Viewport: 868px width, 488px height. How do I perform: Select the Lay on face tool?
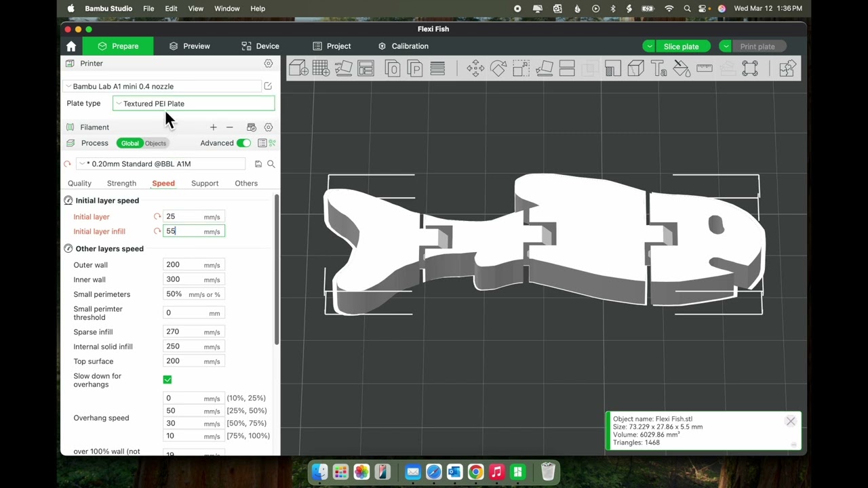point(544,68)
